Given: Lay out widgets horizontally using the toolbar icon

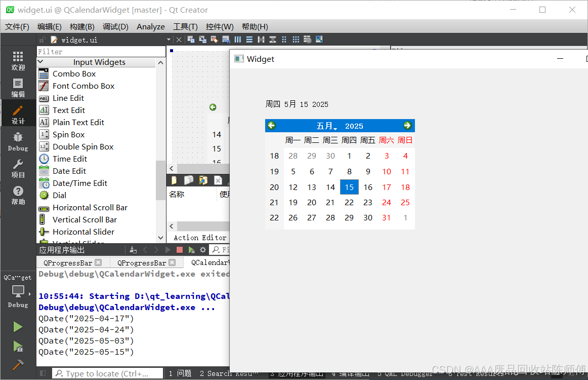Looking at the screenshot, I should tap(238, 39).
